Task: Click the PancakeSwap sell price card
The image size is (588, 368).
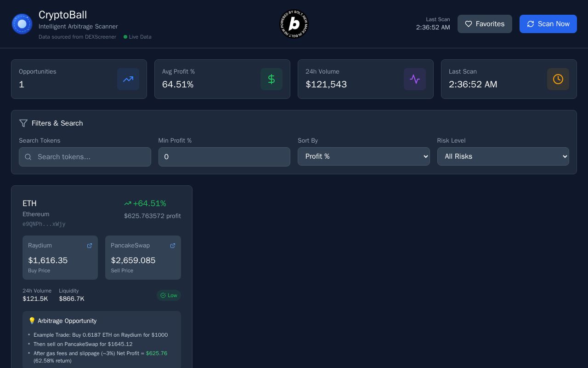Action: coord(143,258)
